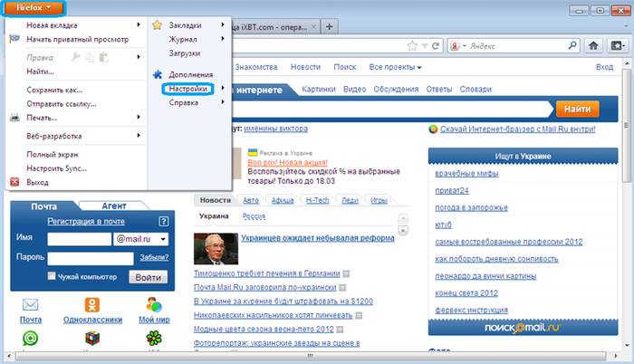Open the ICQ flower icon
Screen dimensions: 634x364
[x=154, y=338]
